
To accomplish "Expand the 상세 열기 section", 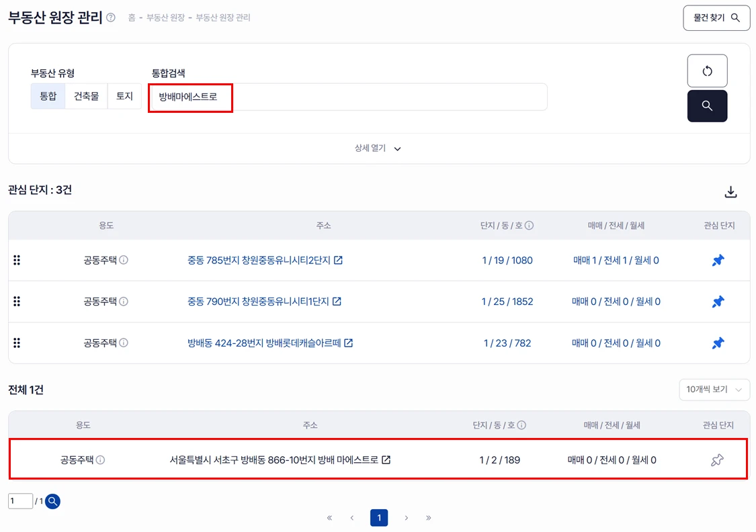I will click(x=378, y=148).
